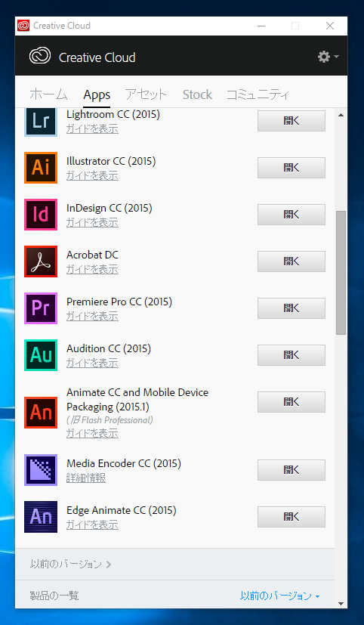Click the Illustrator CC app icon
Screen dimensions: 364x625
[x=41, y=168]
